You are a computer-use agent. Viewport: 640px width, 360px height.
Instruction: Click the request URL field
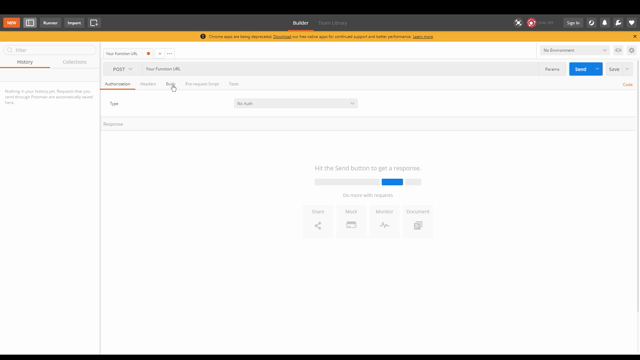point(340,69)
